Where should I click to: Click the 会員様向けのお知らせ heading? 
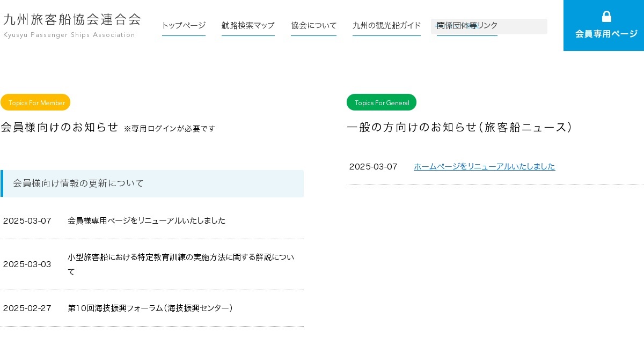click(x=59, y=127)
